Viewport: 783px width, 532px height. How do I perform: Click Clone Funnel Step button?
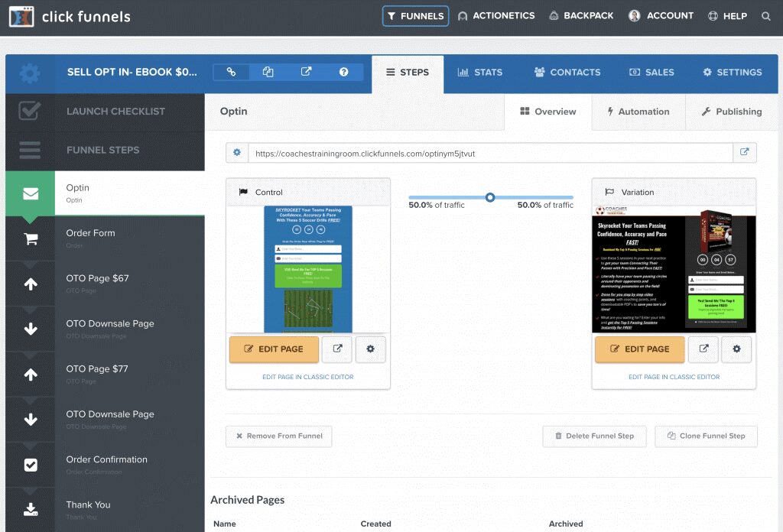click(706, 436)
